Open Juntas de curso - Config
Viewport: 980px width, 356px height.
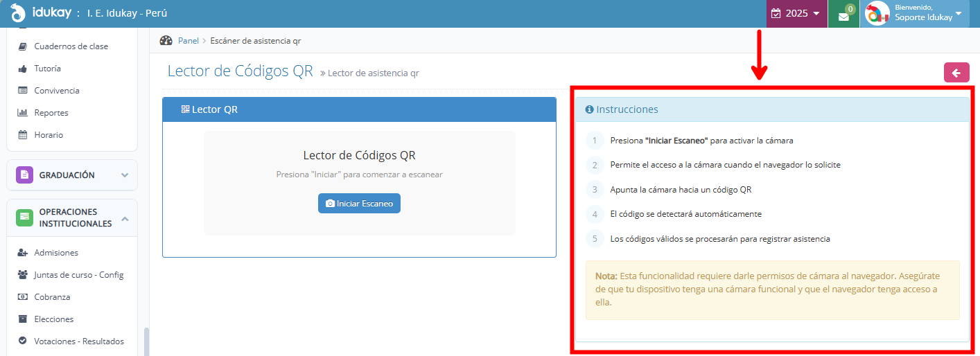point(79,275)
